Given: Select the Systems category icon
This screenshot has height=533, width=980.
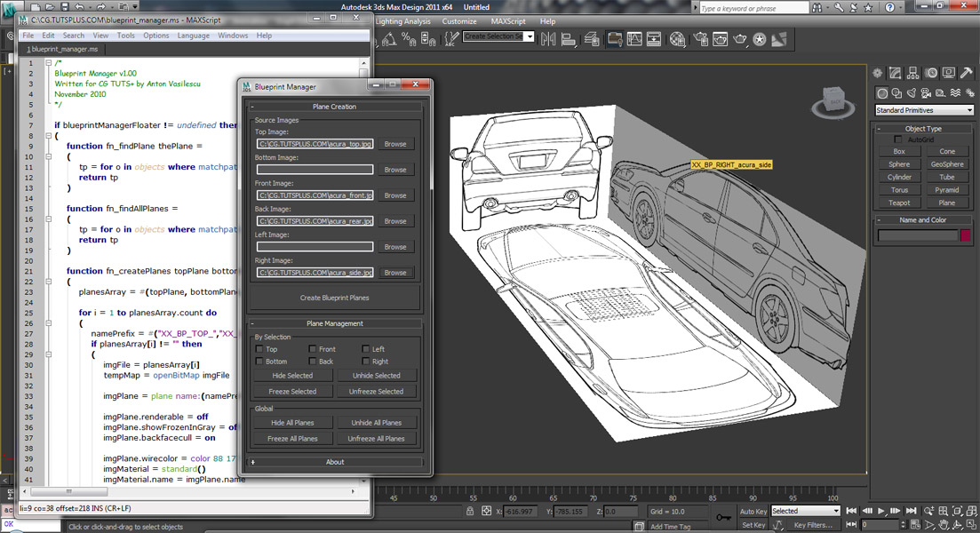Looking at the screenshot, I should [970, 93].
